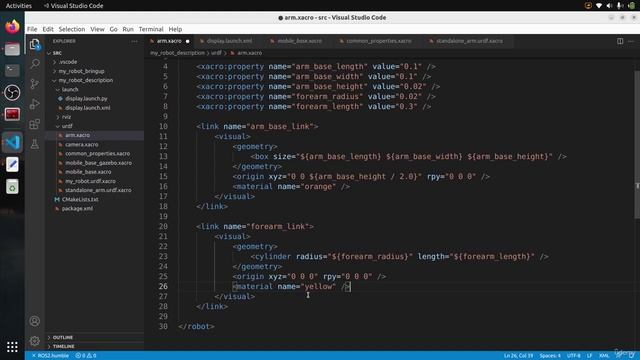Change encoding via UTF-8 status
Viewport: 640px width, 360px height.
[573, 356]
